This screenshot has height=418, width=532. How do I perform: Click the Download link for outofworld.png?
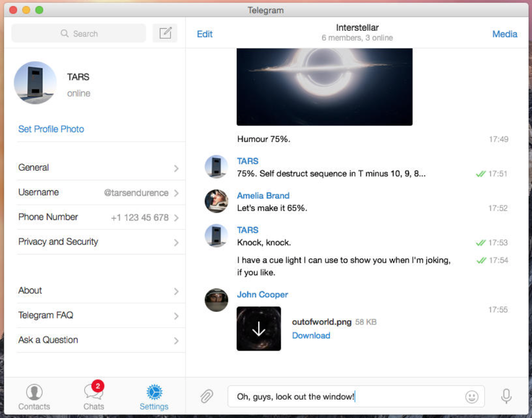(311, 335)
